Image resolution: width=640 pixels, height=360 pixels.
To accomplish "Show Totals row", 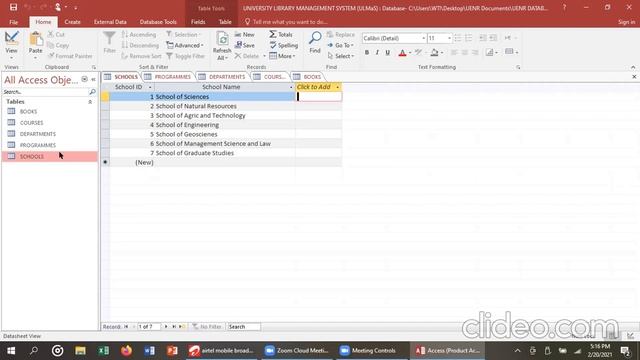I will click(x=281, y=35).
